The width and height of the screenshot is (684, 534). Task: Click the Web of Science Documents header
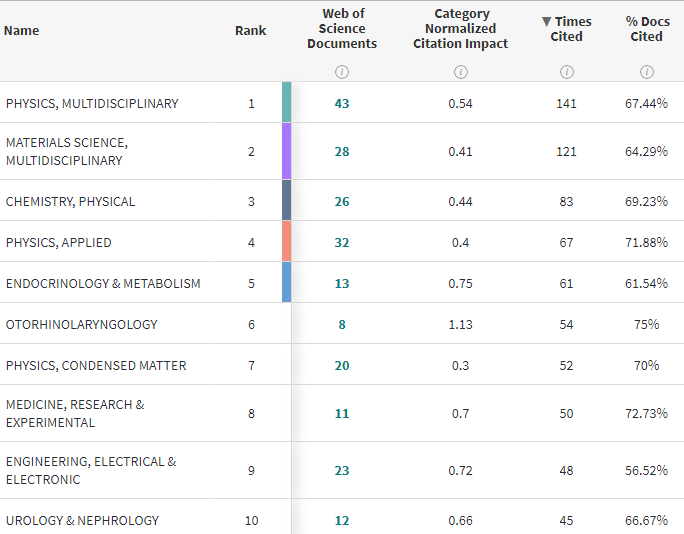point(342,28)
